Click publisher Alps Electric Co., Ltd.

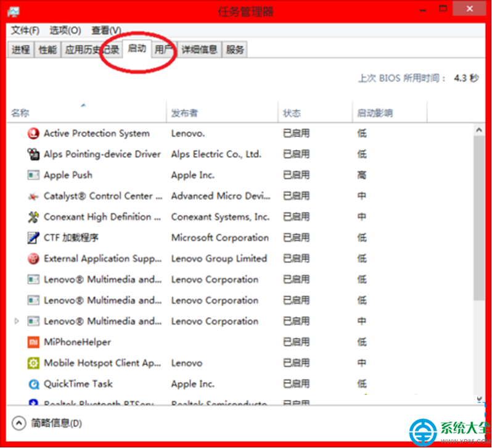[216, 154]
